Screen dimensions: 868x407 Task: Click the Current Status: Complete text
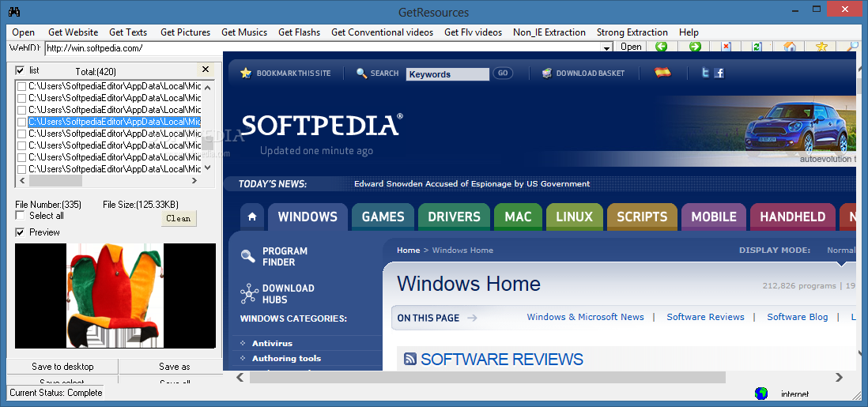click(x=56, y=393)
